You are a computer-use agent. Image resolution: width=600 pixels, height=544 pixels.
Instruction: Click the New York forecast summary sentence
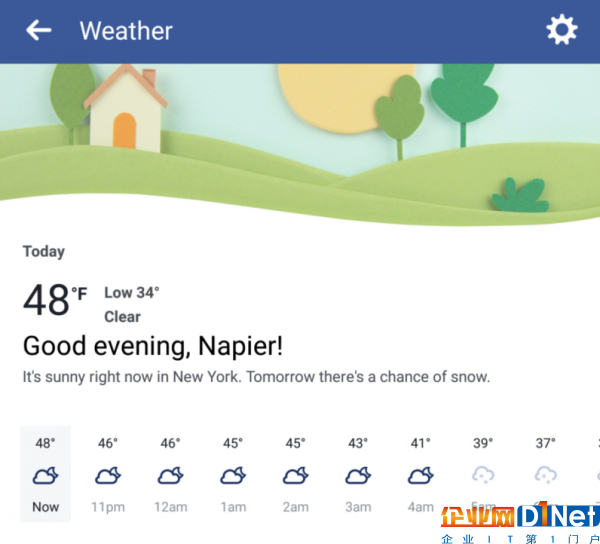tap(256, 377)
